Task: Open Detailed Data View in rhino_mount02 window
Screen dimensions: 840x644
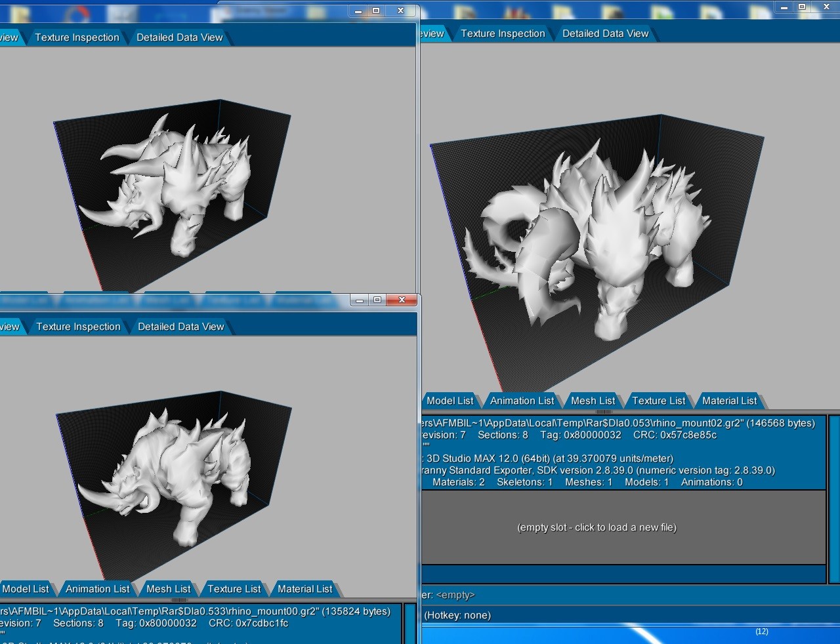Action: 605,33
